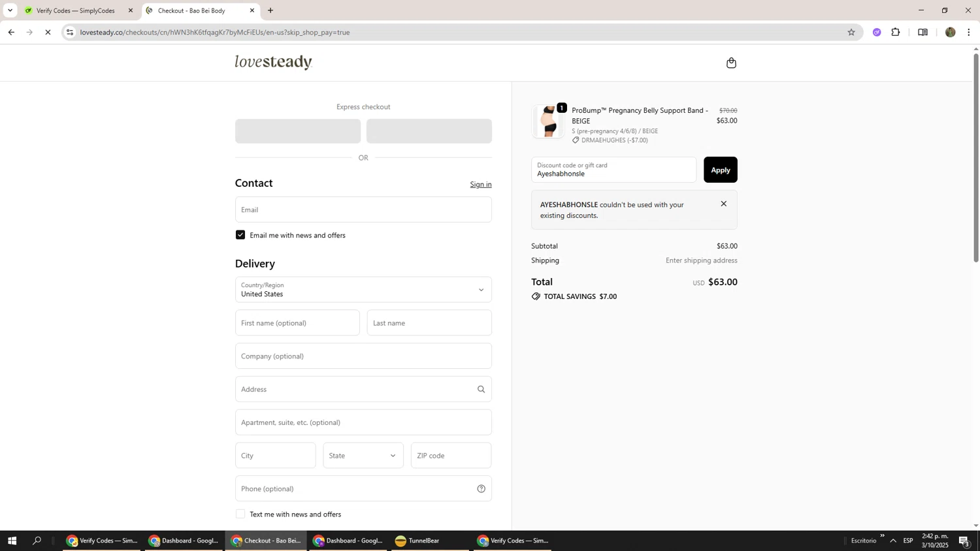Click the first express checkout button
This screenshot has height=551, width=980.
pyautogui.click(x=298, y=131)
